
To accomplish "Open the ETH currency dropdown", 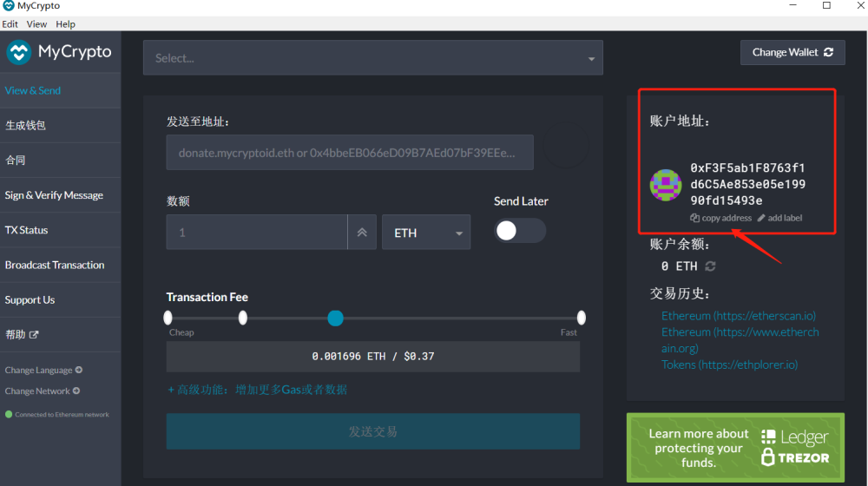I will point(426,233).
